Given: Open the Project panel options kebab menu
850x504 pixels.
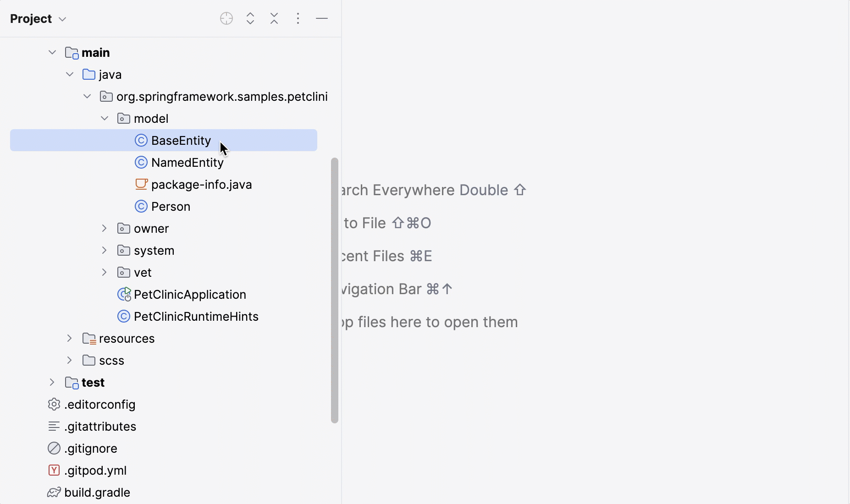Looking at the screenshot, I should [x=298, y=18].
